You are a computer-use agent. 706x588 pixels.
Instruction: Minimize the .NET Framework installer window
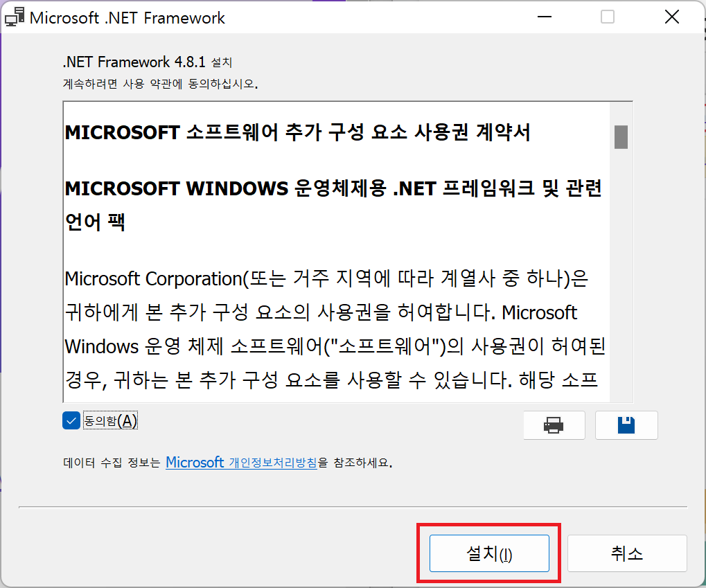[545, 17]
